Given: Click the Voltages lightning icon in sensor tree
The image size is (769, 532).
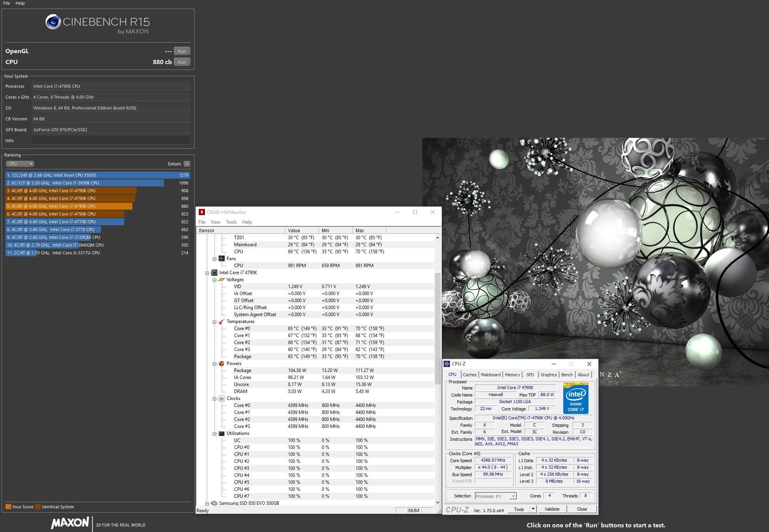Looking at the screenshot, I should coord(222,280).
